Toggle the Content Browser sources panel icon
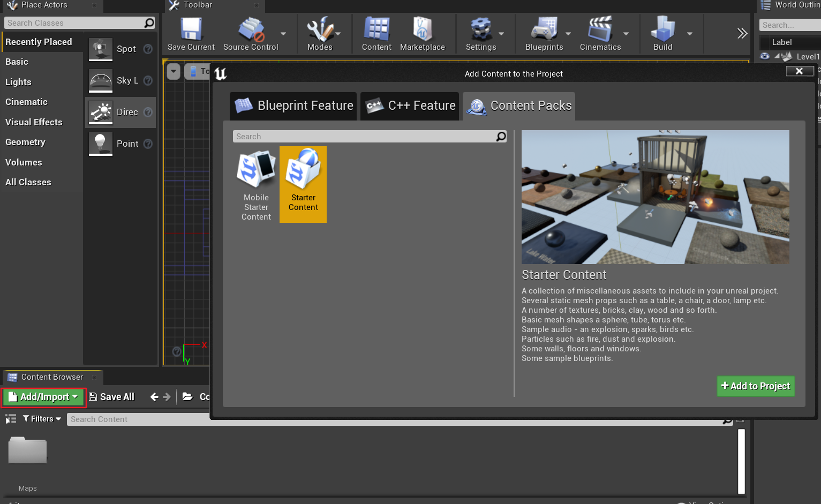 pos(11,419)
